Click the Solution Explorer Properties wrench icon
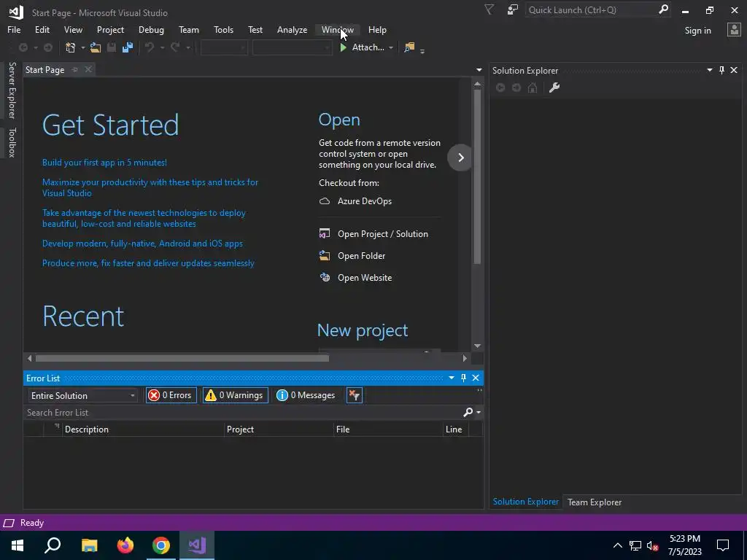Screen dimensions: 747x560 pyautogui.click(x=554, y=87)
